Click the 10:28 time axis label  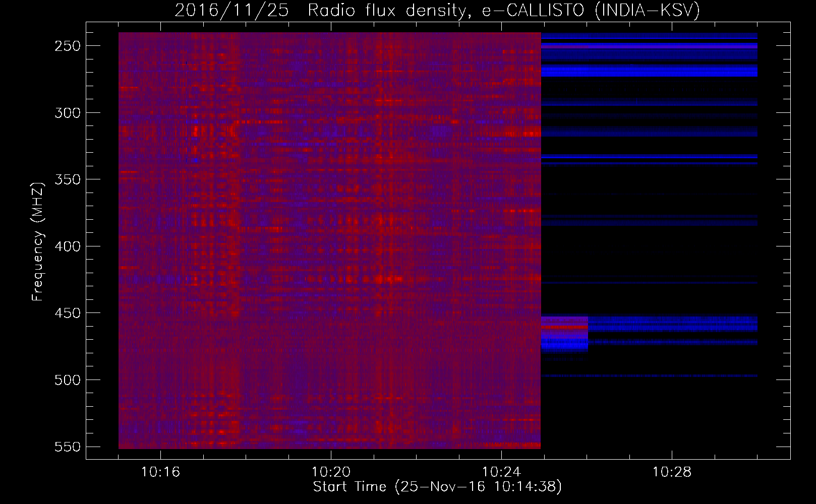672,472
